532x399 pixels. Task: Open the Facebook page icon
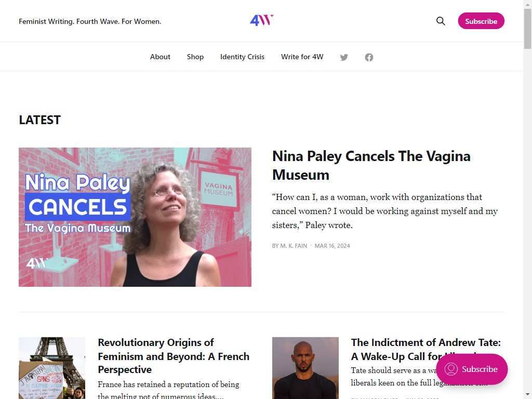pos(369,57)
